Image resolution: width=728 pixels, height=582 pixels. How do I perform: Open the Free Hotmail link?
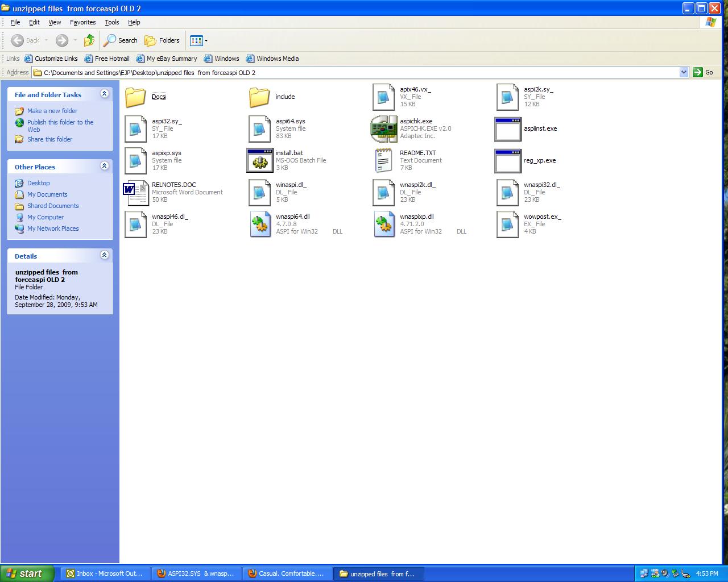[x=106, y=59]
